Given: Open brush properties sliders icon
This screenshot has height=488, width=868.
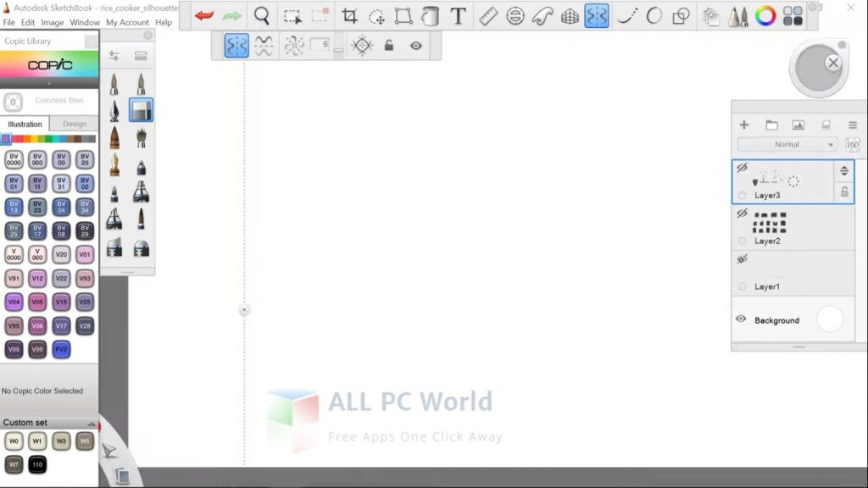Looking at the screenshot, I should click(114, 55).
